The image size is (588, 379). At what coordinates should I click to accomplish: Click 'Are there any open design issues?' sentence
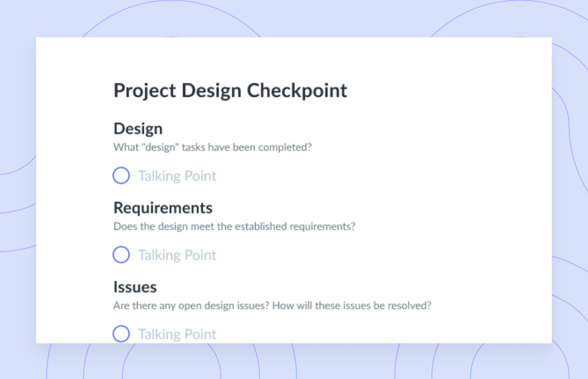(x=191, y=305)
